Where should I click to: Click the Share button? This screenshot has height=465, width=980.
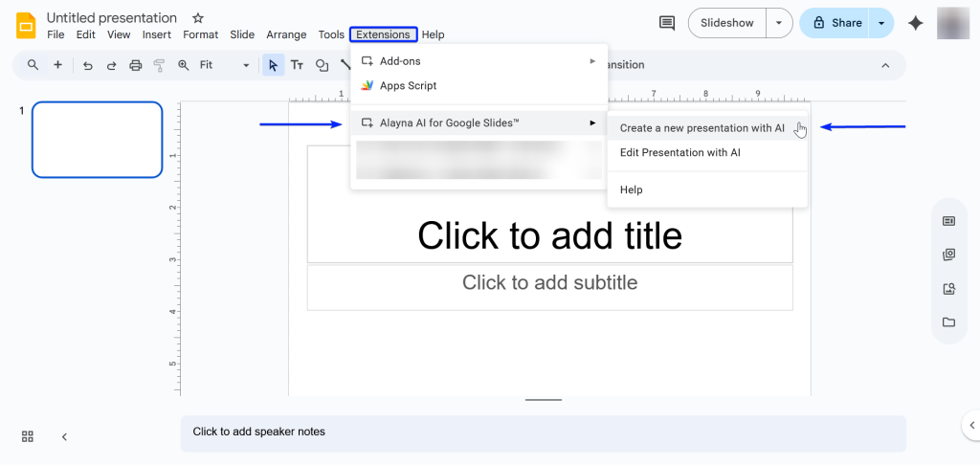[835, 23]
